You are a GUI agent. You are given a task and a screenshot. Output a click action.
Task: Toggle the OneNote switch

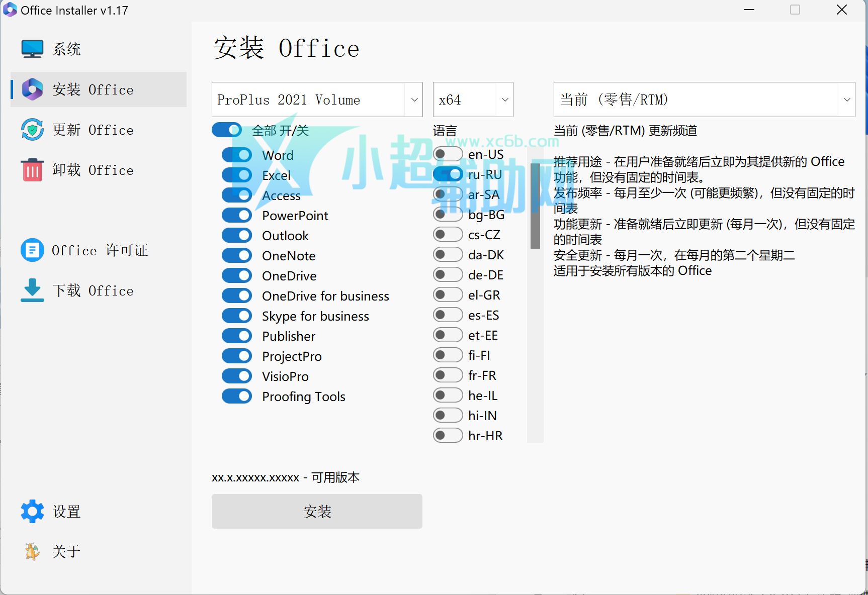(237, 255)
